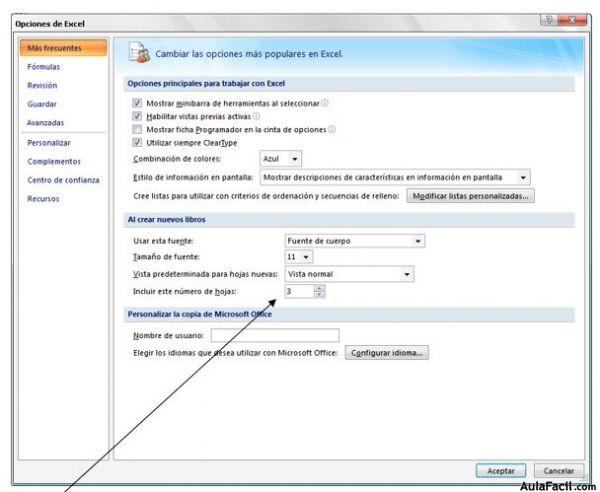
Task: Select Recursos category
Action: pyautogui.click(x=43, y=199)
